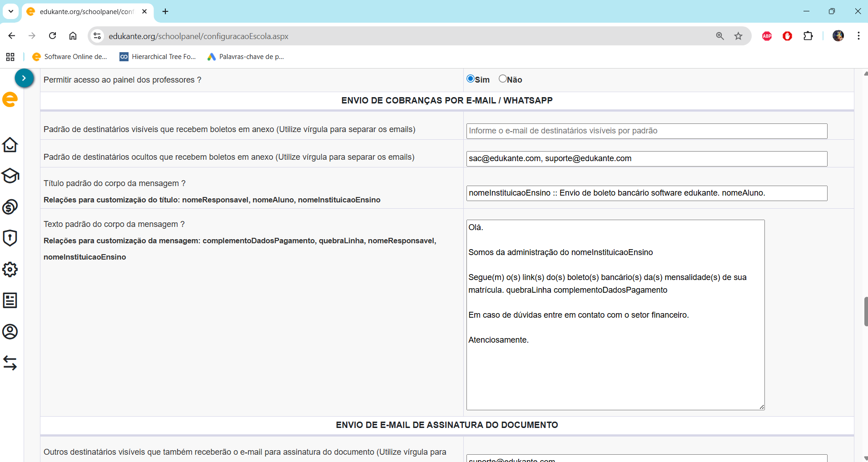868x462 pixels.
Task: Bookmark this page with star icon
Action: point(738,36)
